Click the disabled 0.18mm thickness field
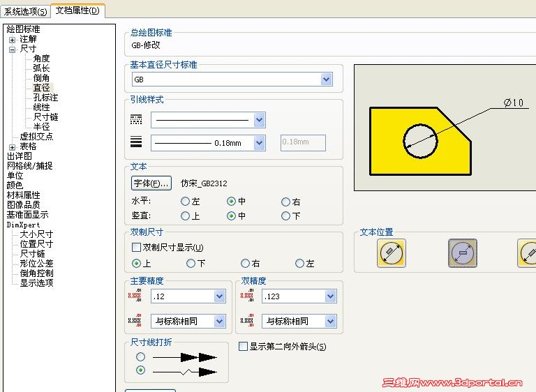 [x=303, y=143]
